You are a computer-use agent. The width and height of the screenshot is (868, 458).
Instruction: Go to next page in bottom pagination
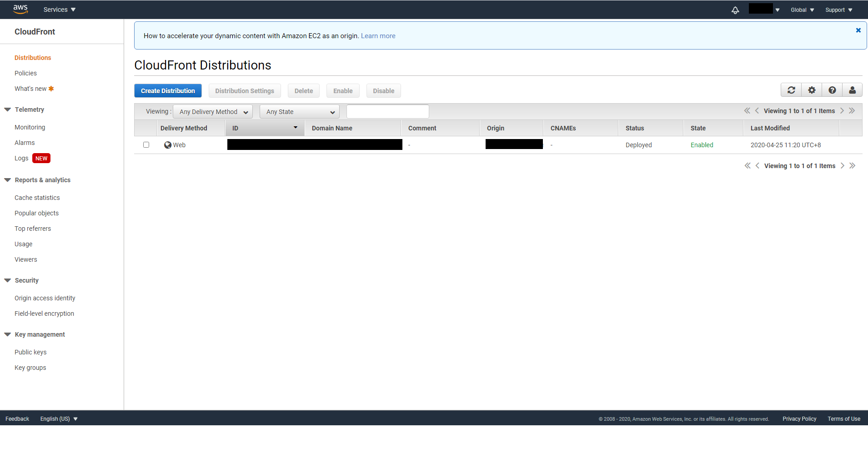(843, 166)
